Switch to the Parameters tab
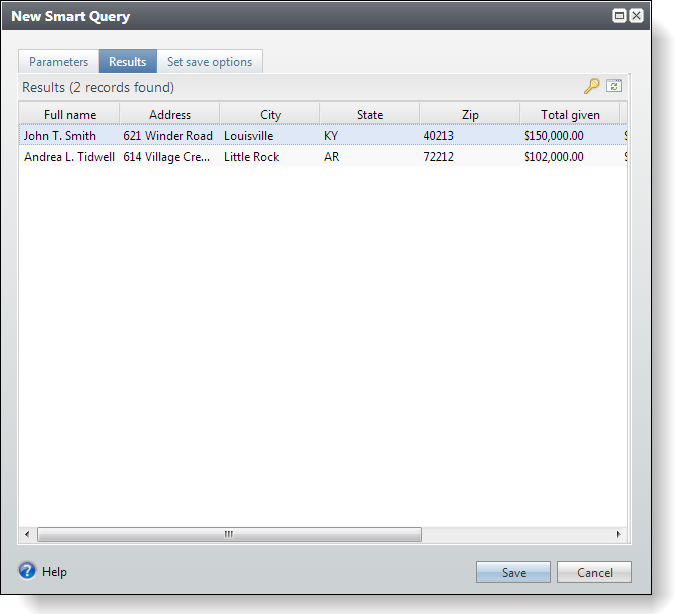 click(x=58, y=62)
